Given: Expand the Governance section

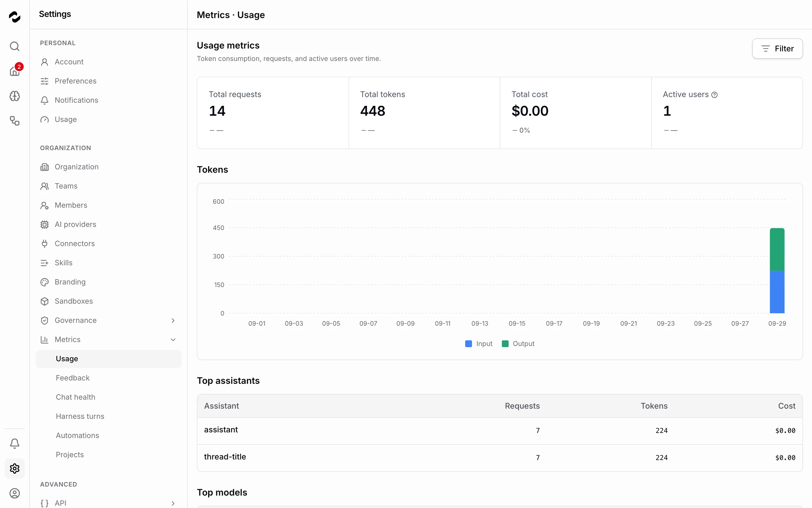Looking at the screenshot, I should 108,320.
